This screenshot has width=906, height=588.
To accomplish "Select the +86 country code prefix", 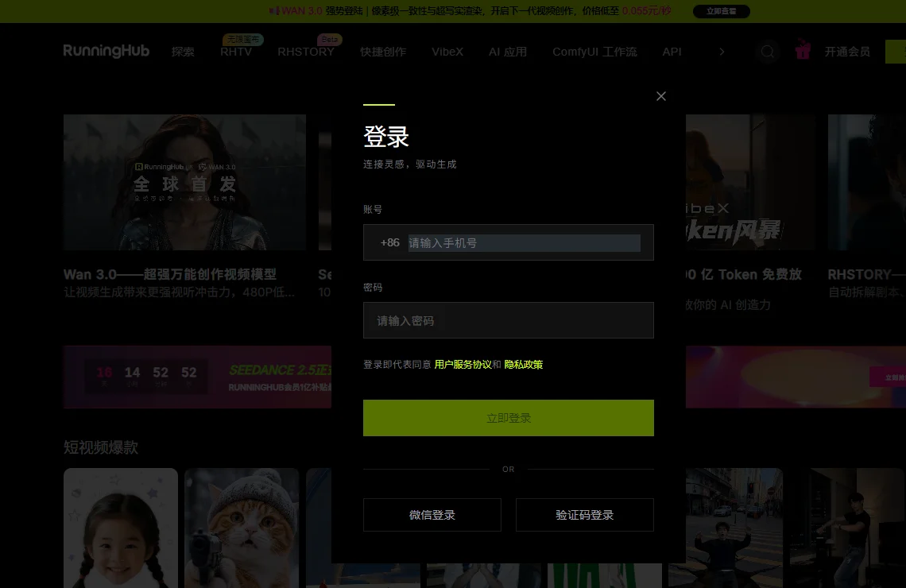I will point(390,242).
